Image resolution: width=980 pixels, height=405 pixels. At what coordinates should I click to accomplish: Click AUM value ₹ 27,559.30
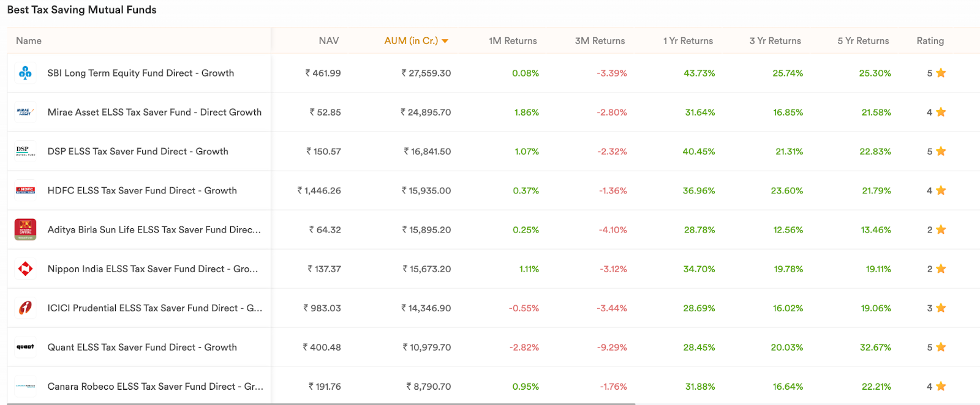[426, 73]
